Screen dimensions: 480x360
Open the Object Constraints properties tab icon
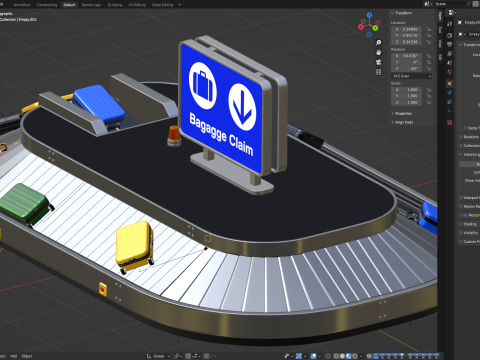click(449, 102)
